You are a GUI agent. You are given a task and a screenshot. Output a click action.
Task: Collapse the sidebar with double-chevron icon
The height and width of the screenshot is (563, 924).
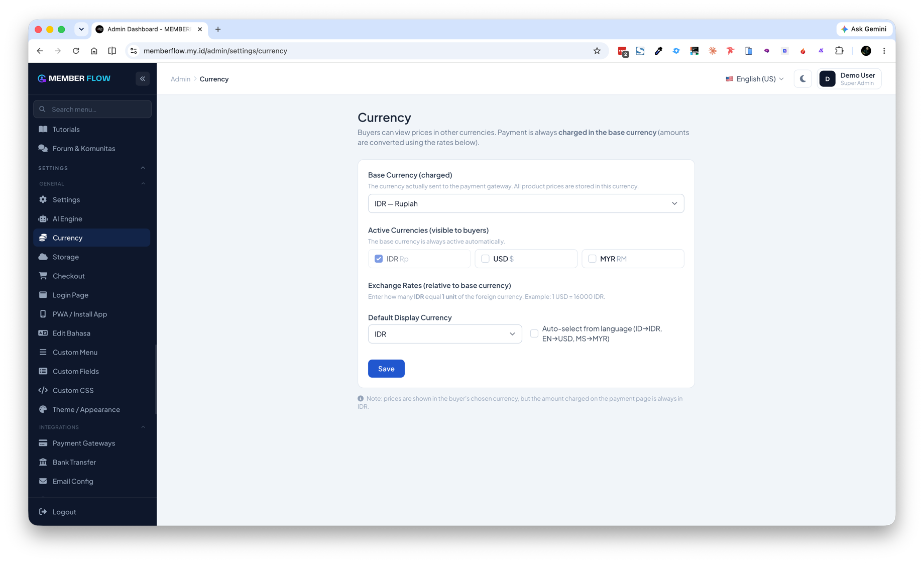click(x=143, y=78)
